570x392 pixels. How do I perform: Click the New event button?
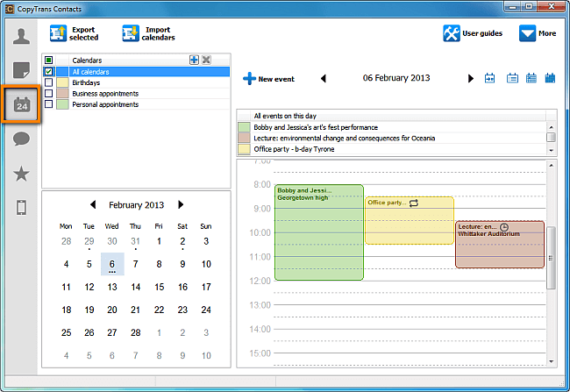(269, 79)
